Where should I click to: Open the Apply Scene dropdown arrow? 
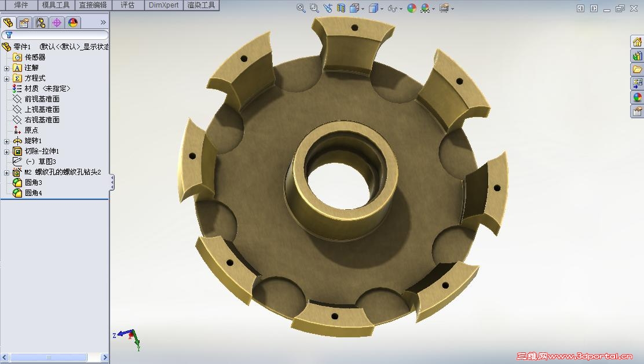pos(433,9)
